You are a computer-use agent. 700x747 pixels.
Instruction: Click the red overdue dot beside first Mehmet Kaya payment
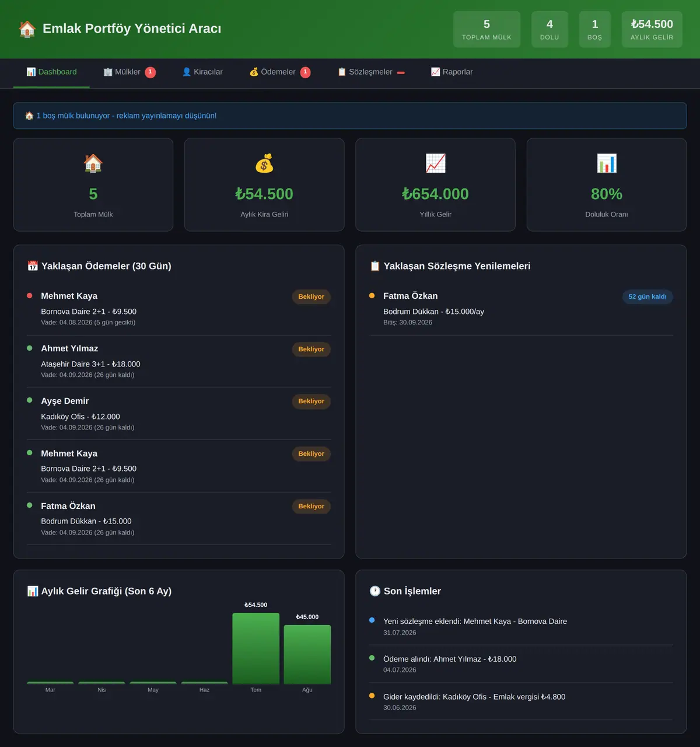point(30,296)
